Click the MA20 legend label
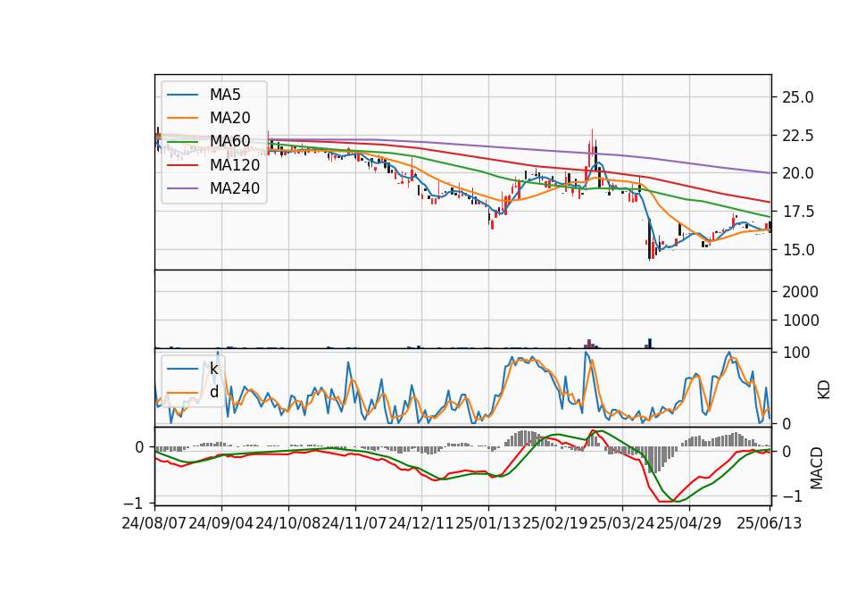The width and height of the screenshot is (857, 616). tap(229, 118)
